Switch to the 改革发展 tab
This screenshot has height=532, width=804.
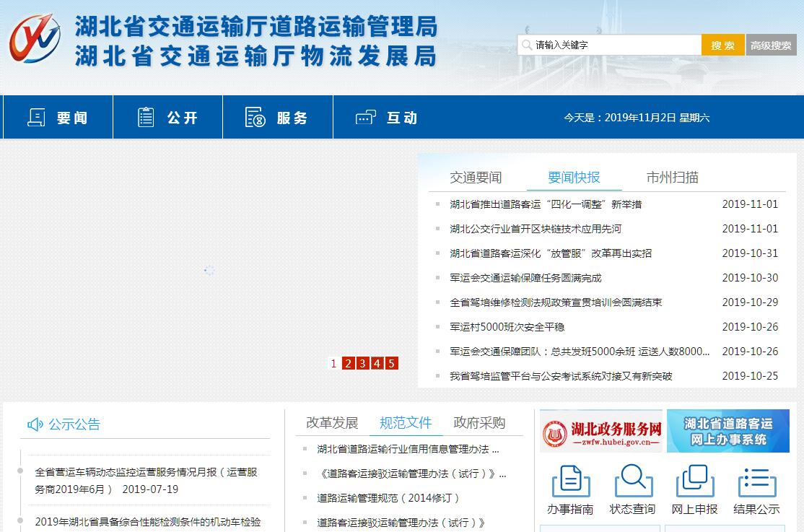[332, 423]
